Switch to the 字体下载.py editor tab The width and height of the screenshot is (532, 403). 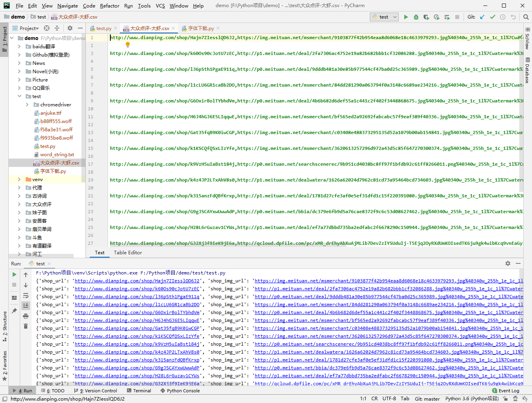click(x=201, y=28)
